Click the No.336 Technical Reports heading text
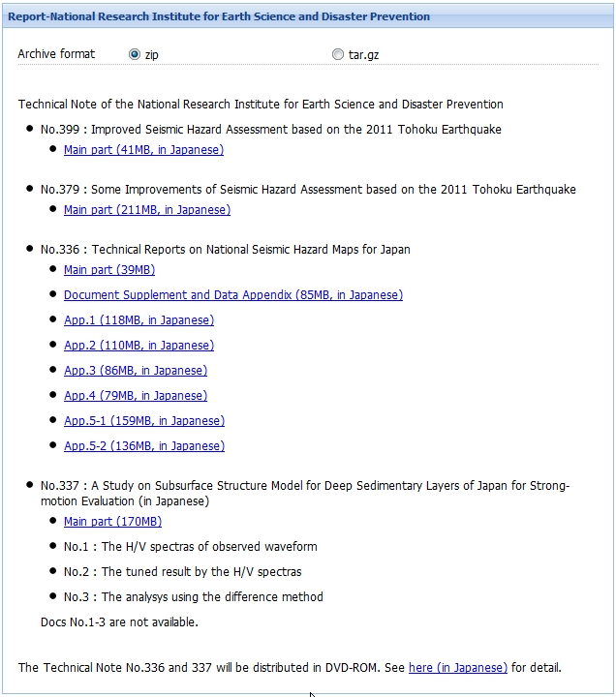616x697 pixels. coord(225,250)
